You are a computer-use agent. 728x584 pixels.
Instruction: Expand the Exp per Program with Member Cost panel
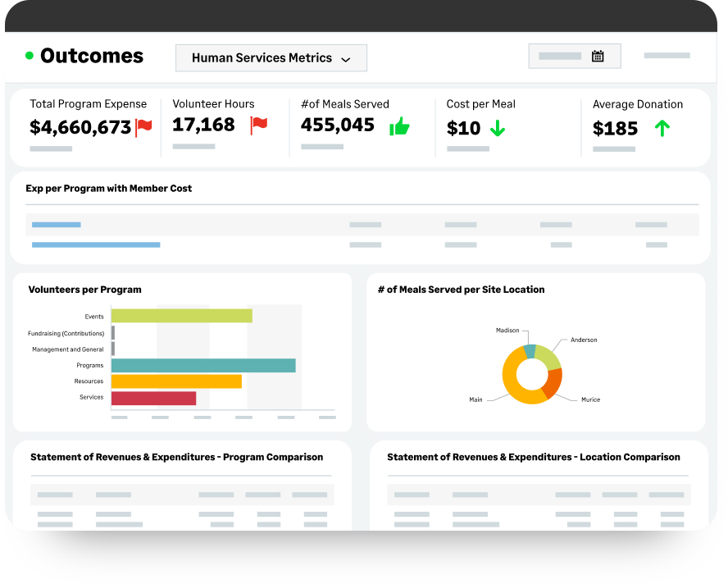tap(108, 188)
